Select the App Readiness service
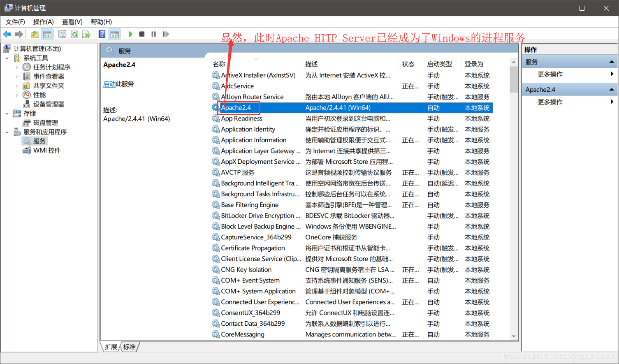This screenshot has height=364, width=619. click(241, 118)
